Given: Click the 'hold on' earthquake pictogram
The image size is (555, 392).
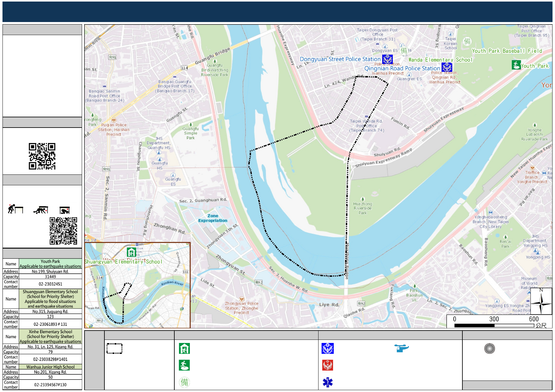Looking at the screenshot, I should tap(65, 210).
